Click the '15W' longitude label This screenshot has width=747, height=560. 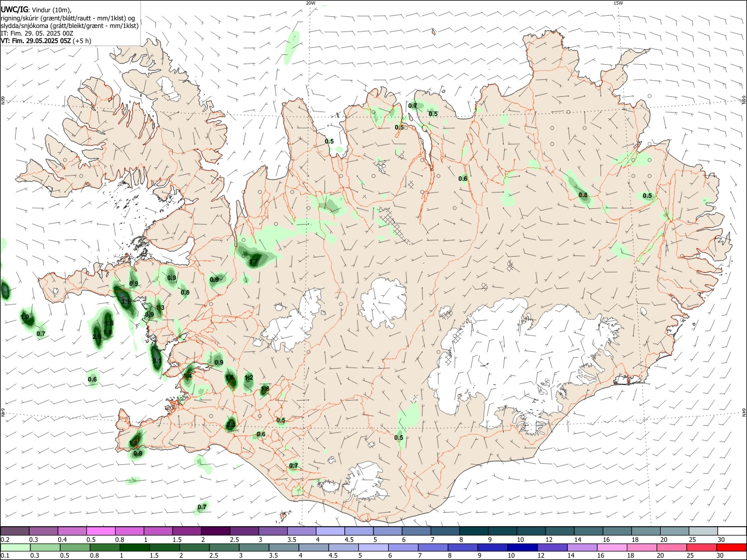click(x=618, y=3)
